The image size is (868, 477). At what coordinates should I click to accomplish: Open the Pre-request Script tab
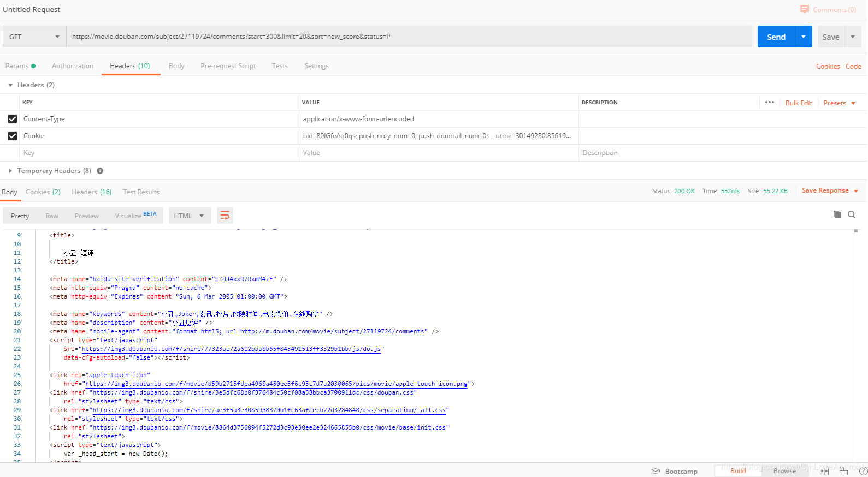[228, 66]
